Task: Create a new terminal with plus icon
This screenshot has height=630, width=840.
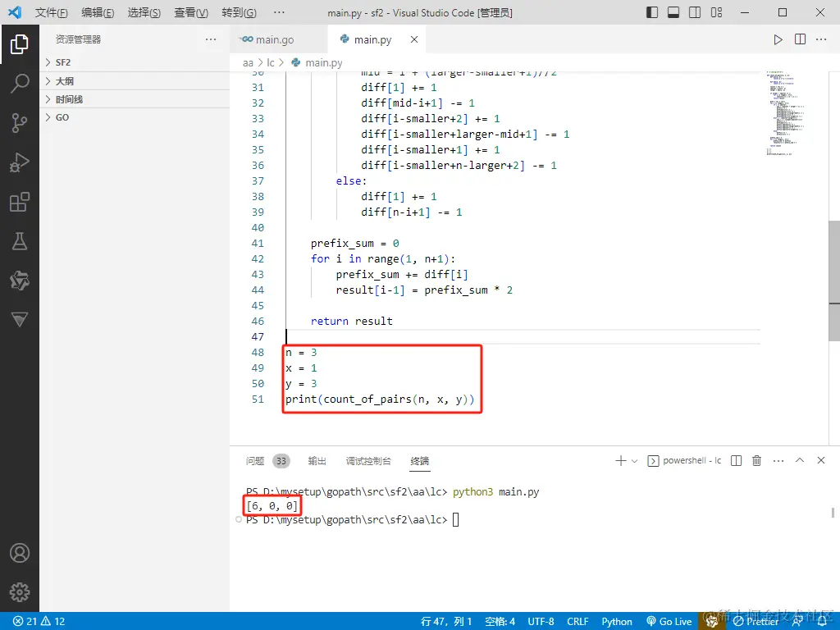Action: 620,461
